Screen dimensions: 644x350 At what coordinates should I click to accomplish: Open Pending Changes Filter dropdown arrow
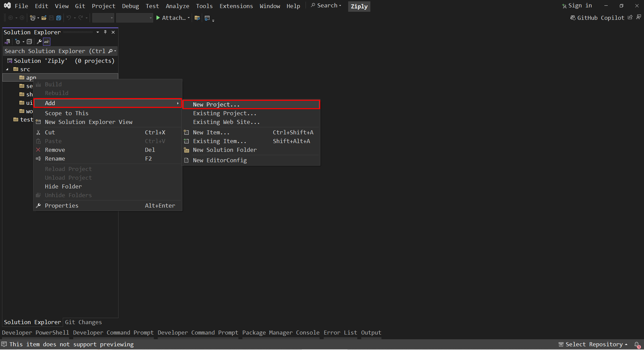tap(23, 42)
